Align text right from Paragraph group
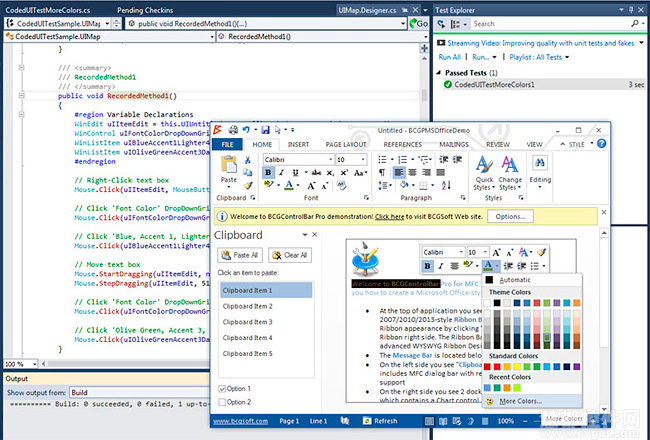 [427, 173]
